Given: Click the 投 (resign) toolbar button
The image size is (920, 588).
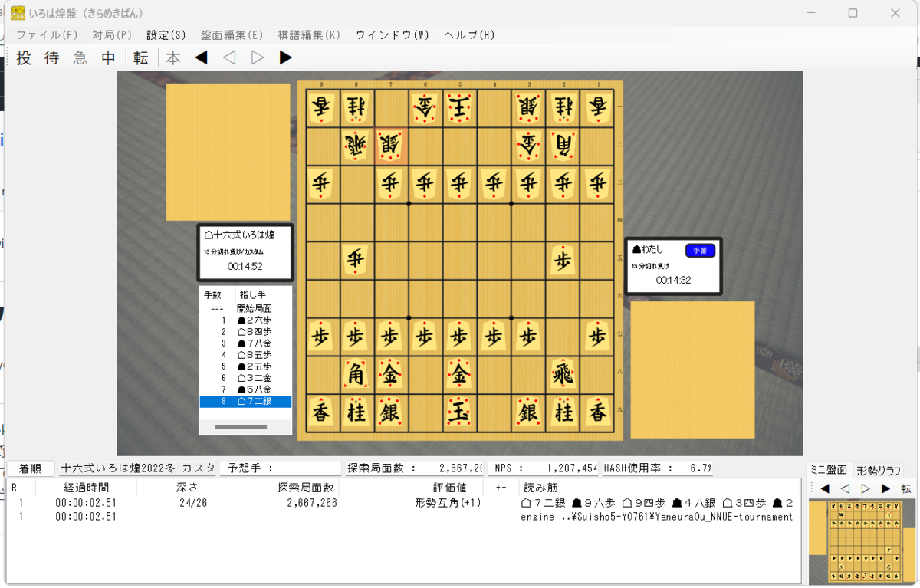Looking at the screenshot, I should pos(24,57).
